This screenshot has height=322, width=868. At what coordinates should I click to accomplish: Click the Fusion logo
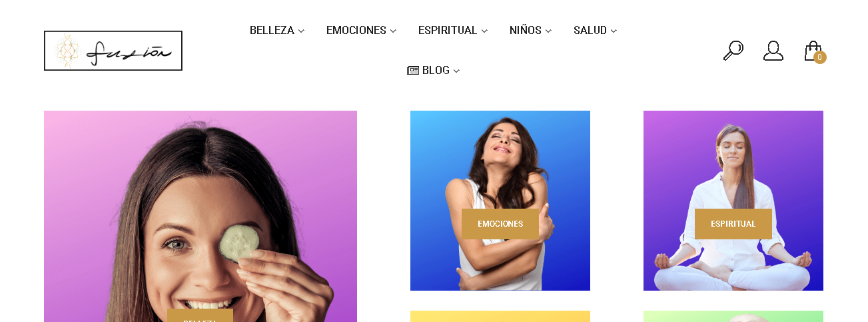113,51
